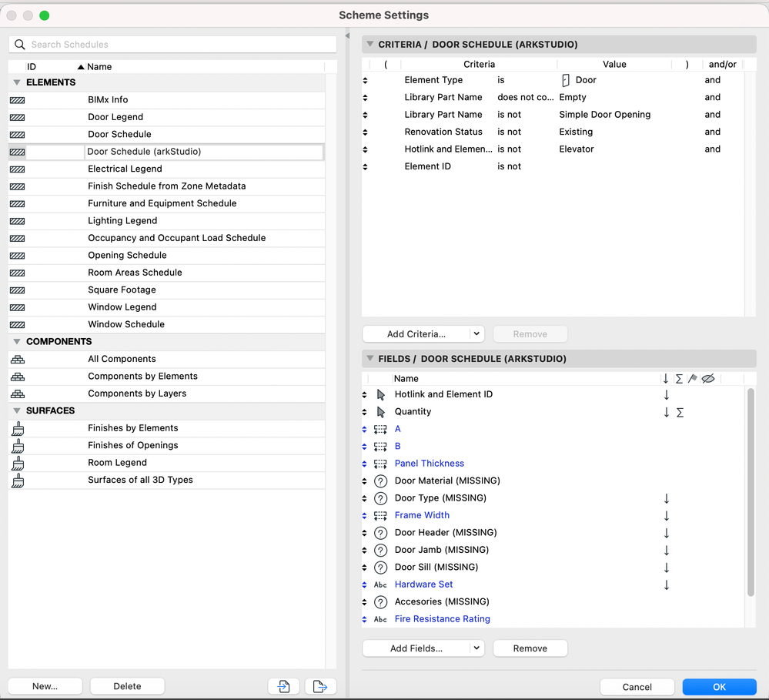Click the question mark icon beside Door Material (MISSING)

pyautogui.click(x=380, y=481)
